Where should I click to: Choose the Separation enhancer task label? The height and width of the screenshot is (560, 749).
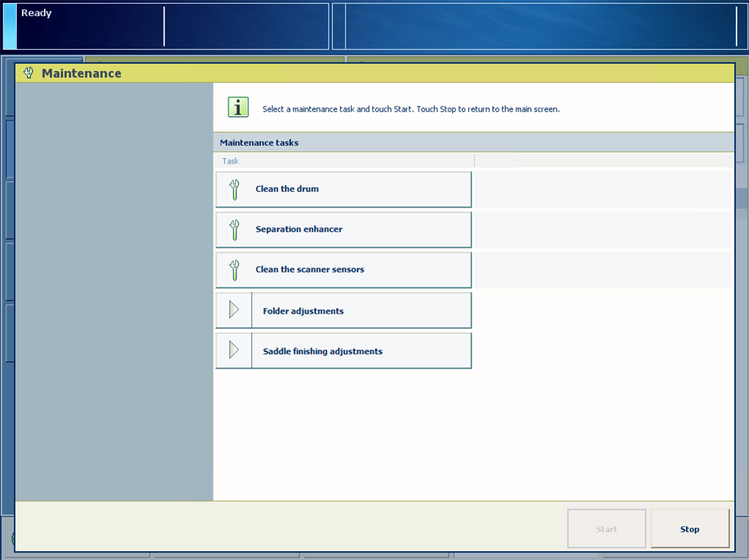pyautogui.click(x=298, y=230)
